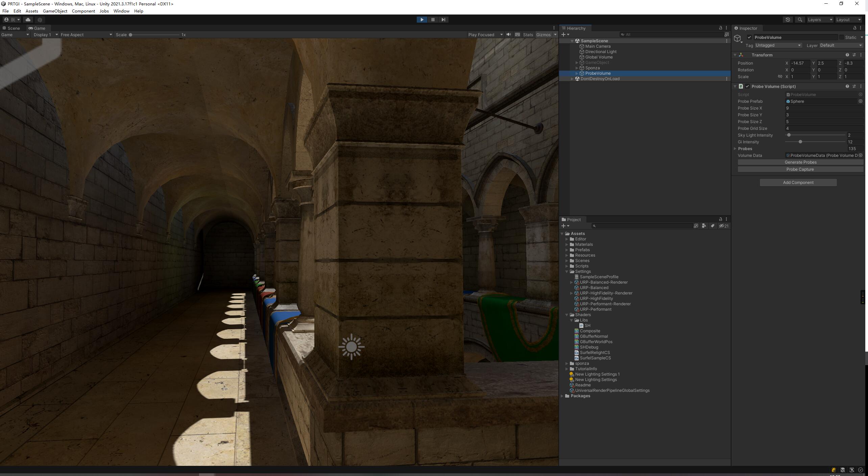Viewport: 868px width, 476px height.
Task: Open the File menu
Action: pos(5,11)
